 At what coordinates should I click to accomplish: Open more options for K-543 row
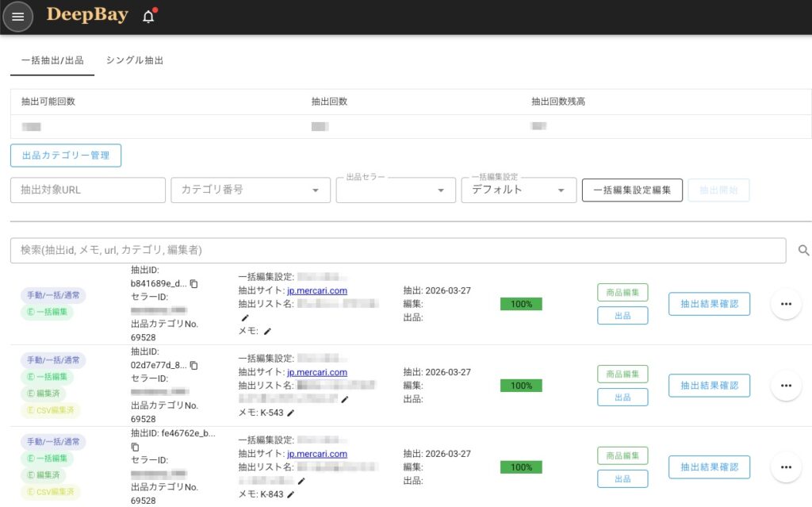click(x=786, y=386)
